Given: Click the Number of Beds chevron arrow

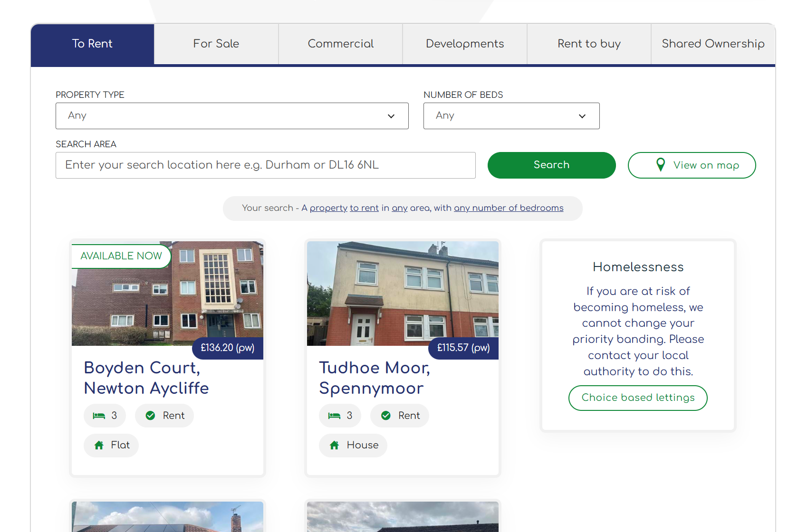Looking at the screenshot, I should click(x=582, y=116).
